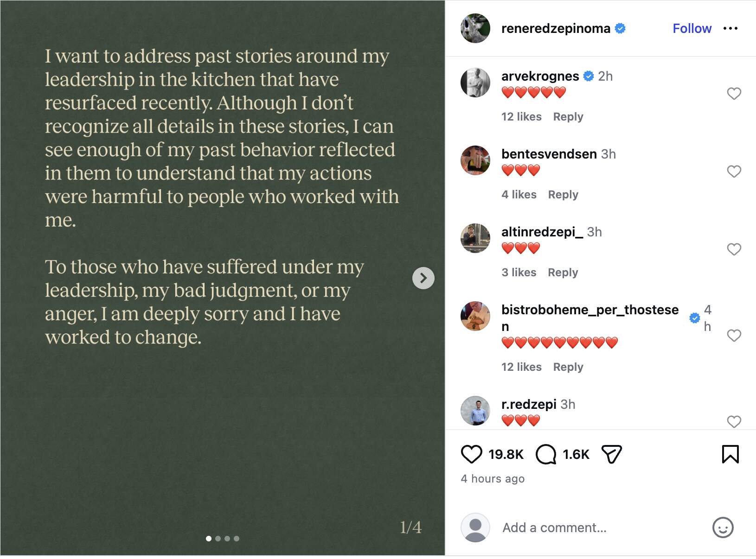Like bentesvendsen's comment
Image resolution: width=756 pixels, height=559 pixels.
coord(734,172)
